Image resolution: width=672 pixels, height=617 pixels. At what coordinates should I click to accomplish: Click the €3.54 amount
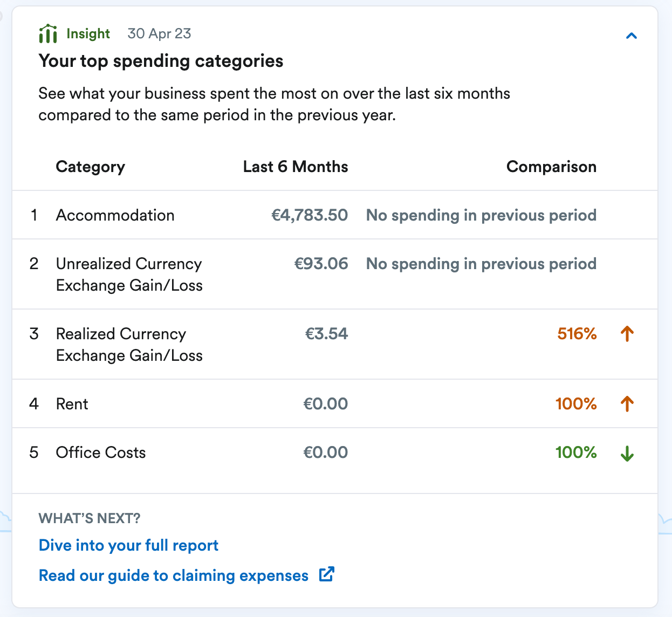(x=327, y=334)
